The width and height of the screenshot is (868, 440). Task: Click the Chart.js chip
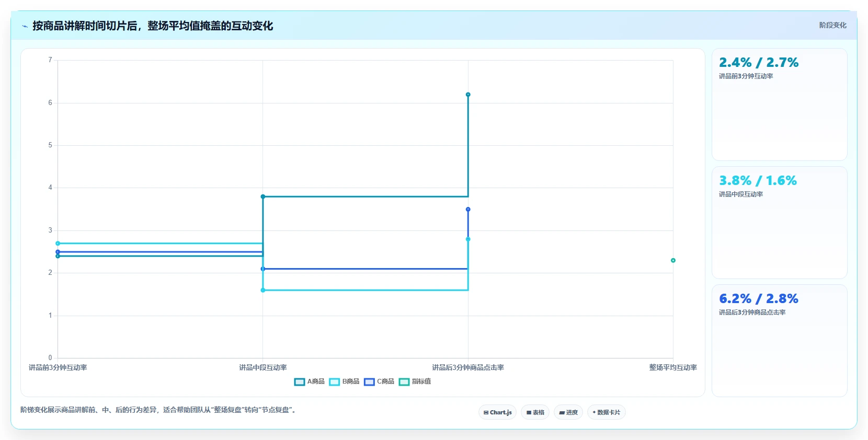(x=497, y=412)
